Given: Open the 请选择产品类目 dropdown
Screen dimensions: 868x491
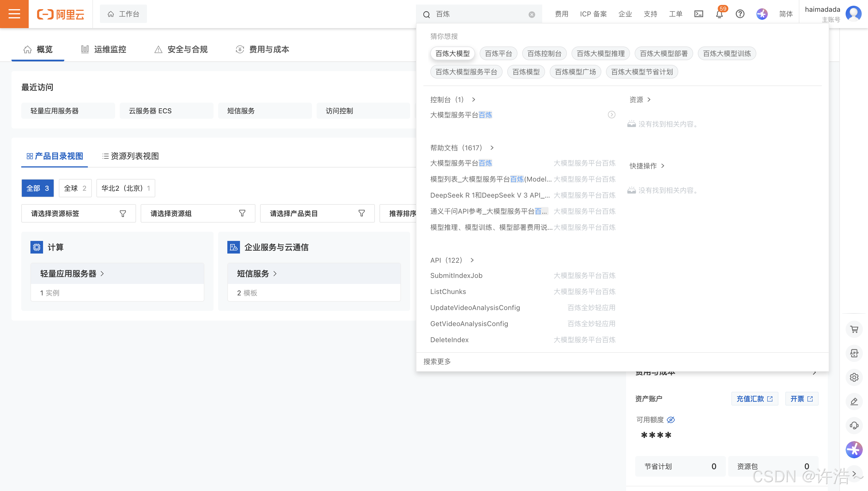Looking at the screenshot, I should point(317,213).
